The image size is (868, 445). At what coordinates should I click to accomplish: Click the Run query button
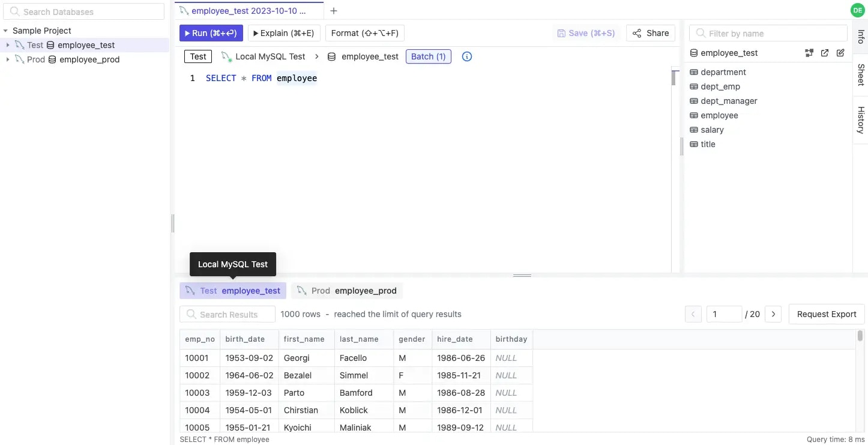[211, 33]
